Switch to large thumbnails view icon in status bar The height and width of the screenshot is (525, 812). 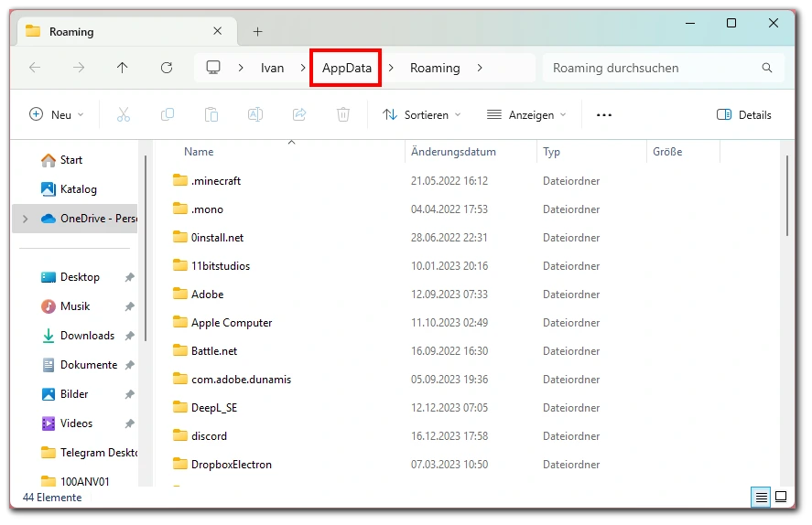781,498
